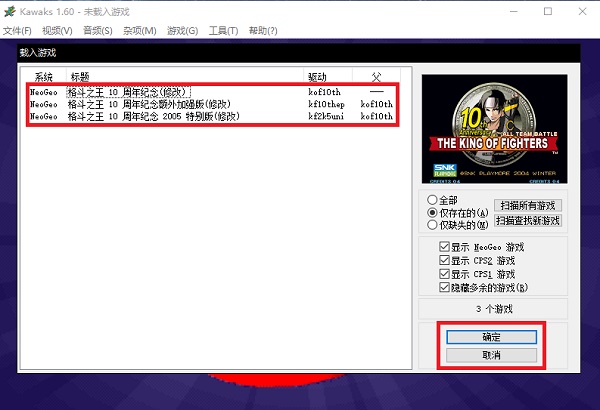Open the 音频(S) menu

[x=98, y=31]
